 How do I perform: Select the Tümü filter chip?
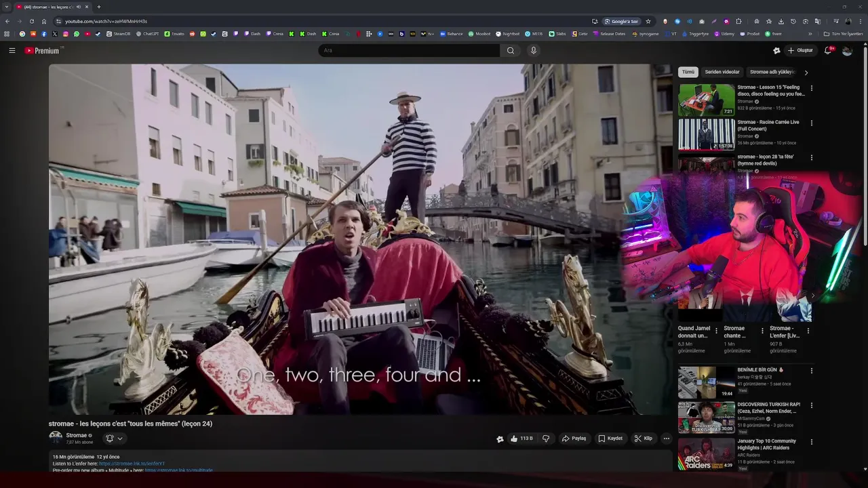click(688, 72)
